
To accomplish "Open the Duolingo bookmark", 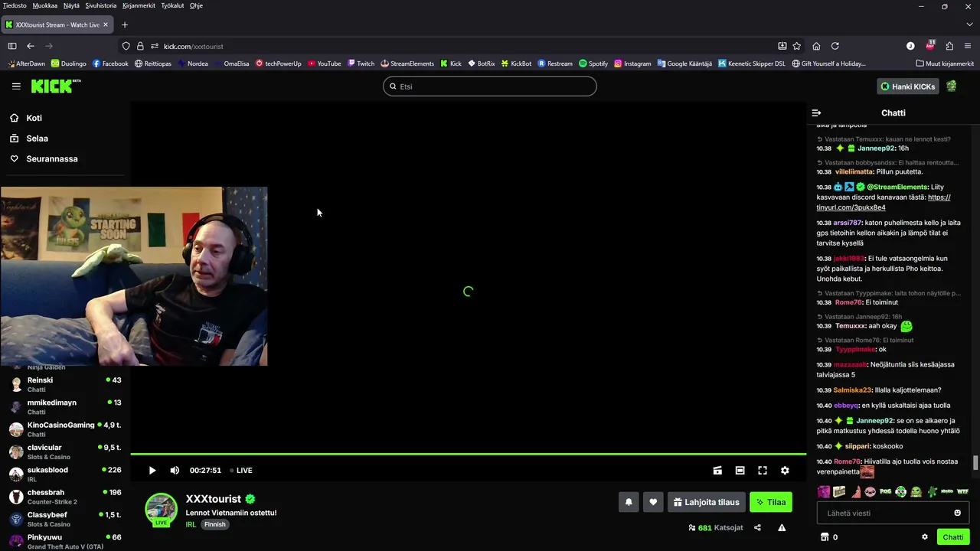I will [68, 64].
